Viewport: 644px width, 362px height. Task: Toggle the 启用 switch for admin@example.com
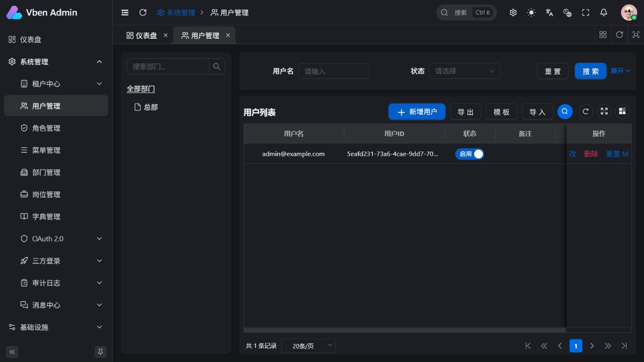click(x=469, y=154)
